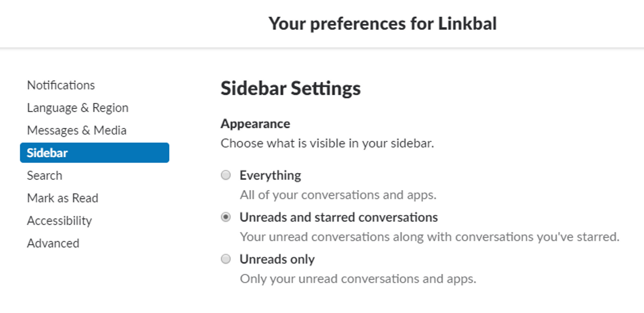The width and height of the screenshot is (644, 313).
Task: Click the 'All of your conversations and apps' description
Action: point(338,195)
